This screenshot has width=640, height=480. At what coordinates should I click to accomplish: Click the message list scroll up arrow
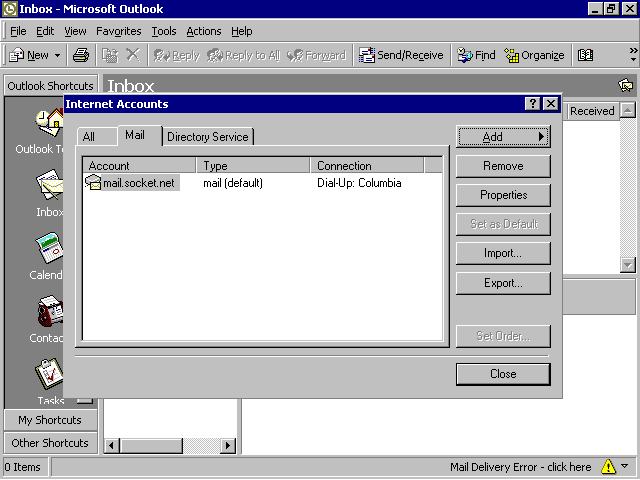628,110
